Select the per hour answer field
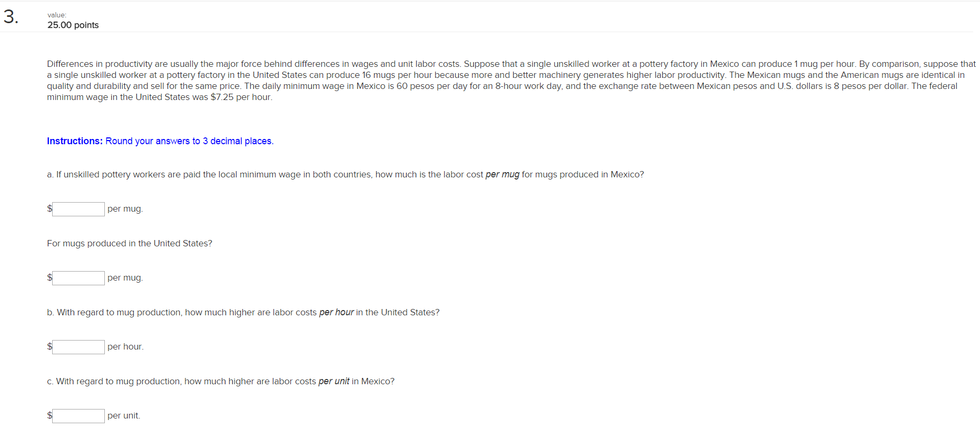 tap(79, 347)
